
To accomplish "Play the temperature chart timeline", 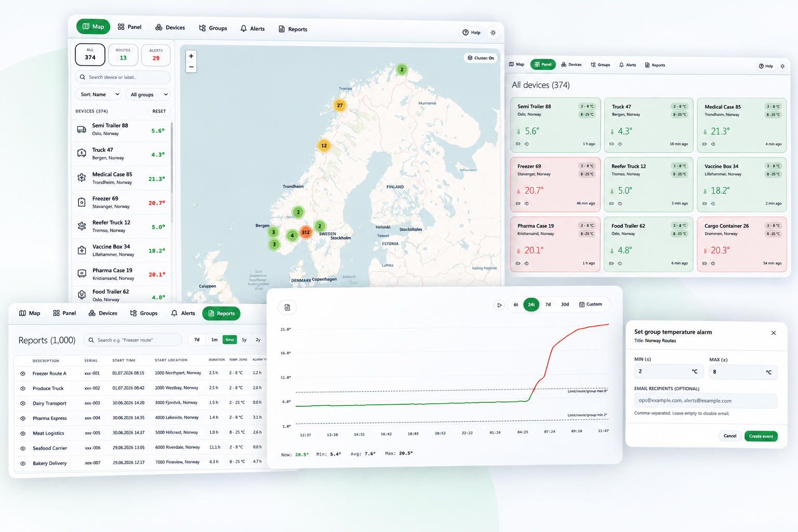I will pos(499,305).
